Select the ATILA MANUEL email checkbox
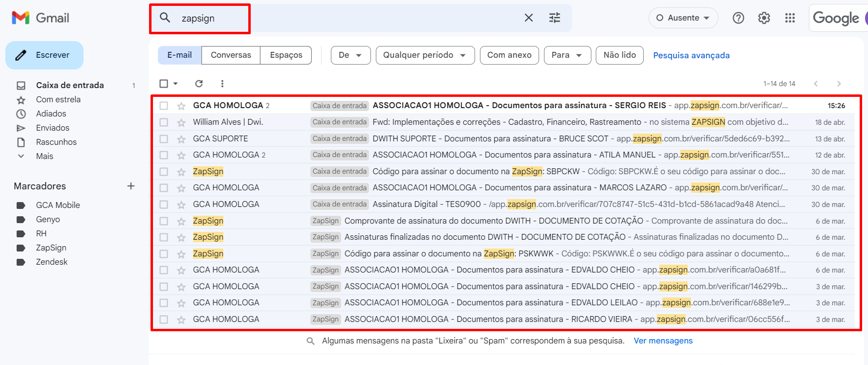This screenshot has width=868, height=365. tap(164, 155)
